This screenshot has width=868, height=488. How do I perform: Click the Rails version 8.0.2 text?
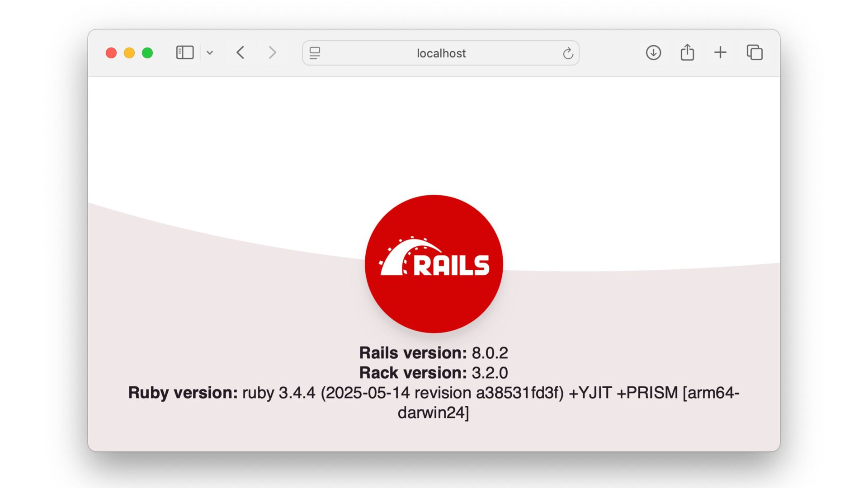pos(433,353)
